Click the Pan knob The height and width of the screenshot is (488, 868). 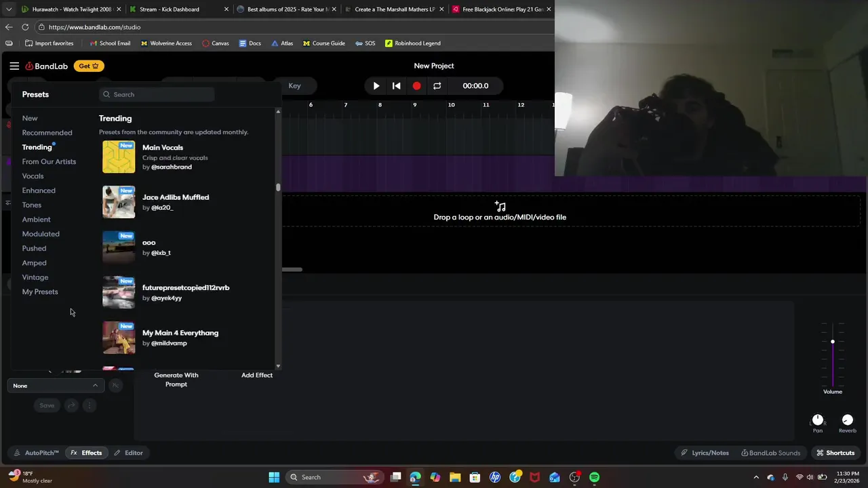818,420
